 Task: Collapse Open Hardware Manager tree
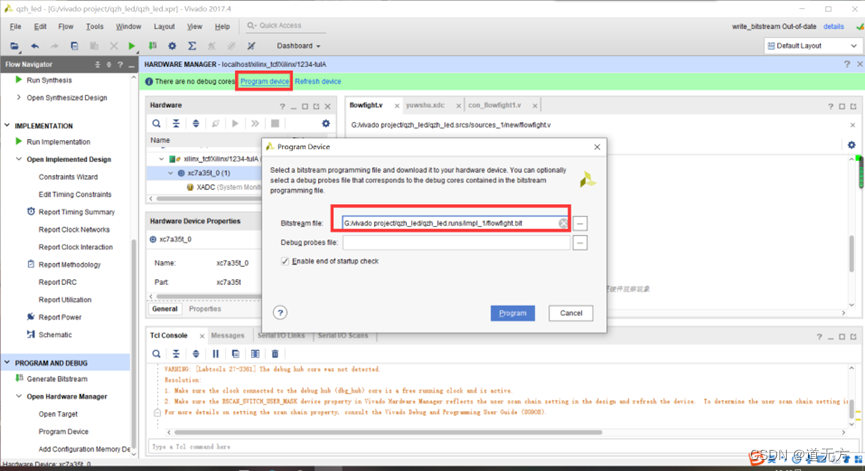click(x=19, y=397)
